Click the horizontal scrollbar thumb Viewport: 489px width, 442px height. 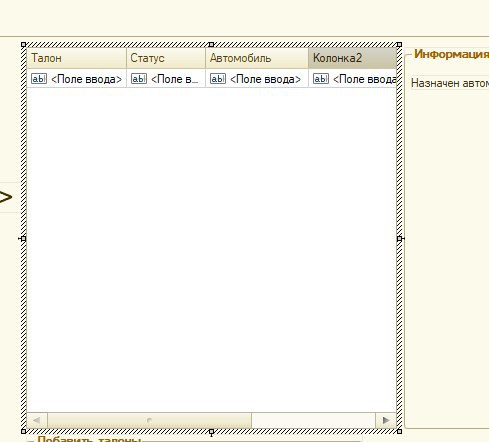149,420
